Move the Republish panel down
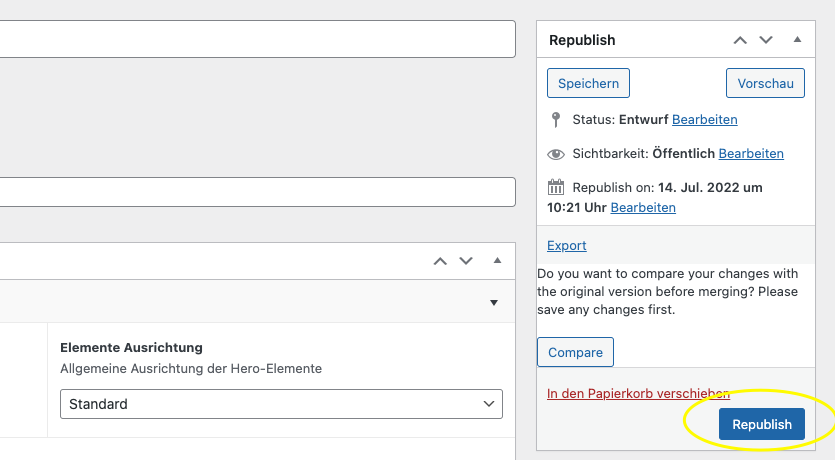The height and width of the screenshot is (460, 835). pyautogui.click(x=766, y=40)
